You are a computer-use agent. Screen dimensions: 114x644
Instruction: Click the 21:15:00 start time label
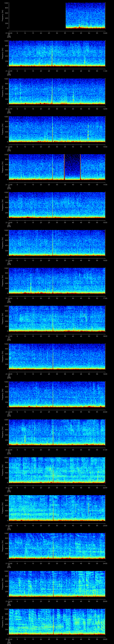(9, 260)
